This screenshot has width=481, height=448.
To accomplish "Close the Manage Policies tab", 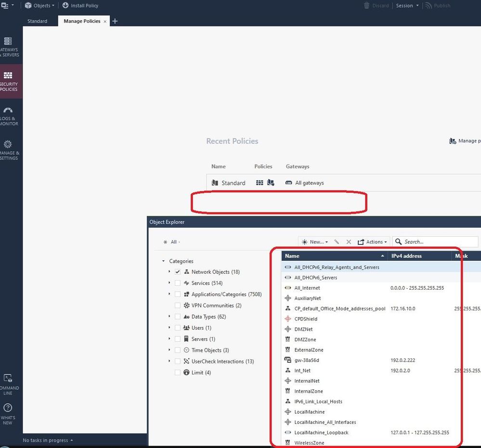I will (105, 22).
